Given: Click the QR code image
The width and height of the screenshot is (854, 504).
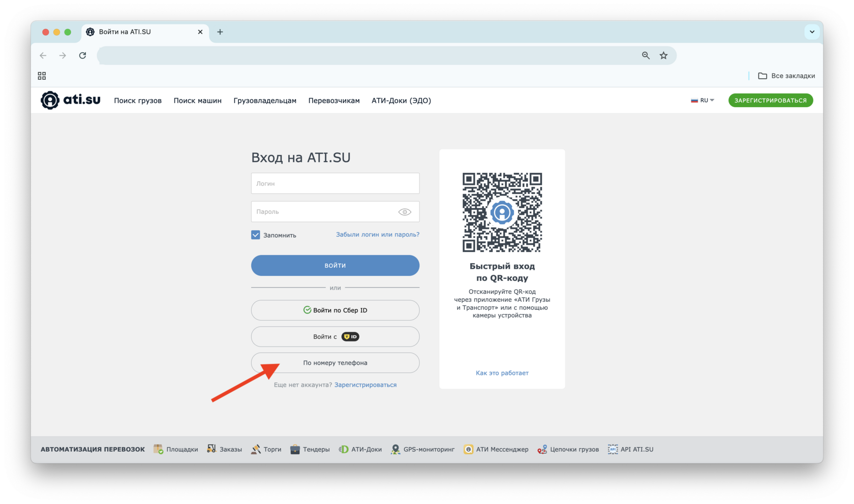Looking at the screenshot, I should tap(502, 212).
